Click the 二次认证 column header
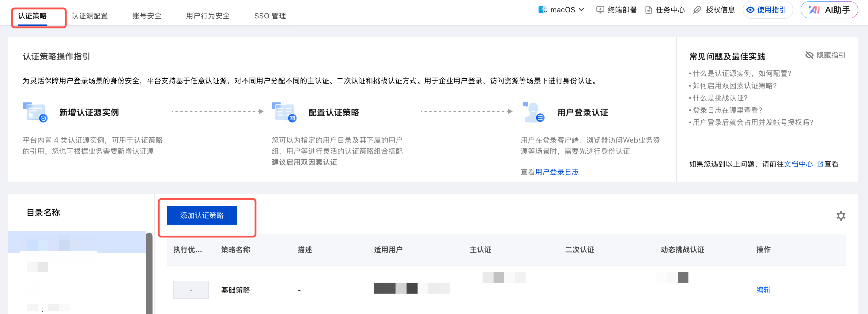Image resolution: width=868 pixels, height=314 pixels. pyautogui.click(x=579, y=250)
